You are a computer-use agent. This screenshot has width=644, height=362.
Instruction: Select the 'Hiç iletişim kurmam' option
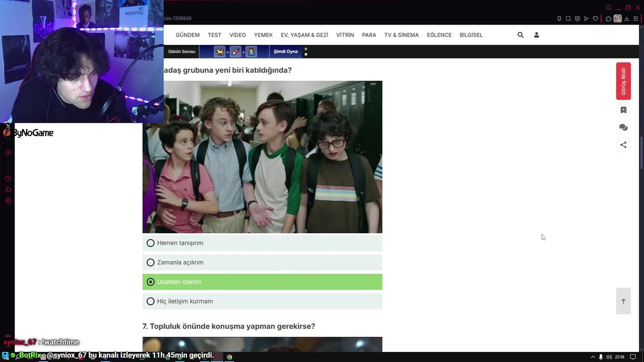(x=262, y=301)
